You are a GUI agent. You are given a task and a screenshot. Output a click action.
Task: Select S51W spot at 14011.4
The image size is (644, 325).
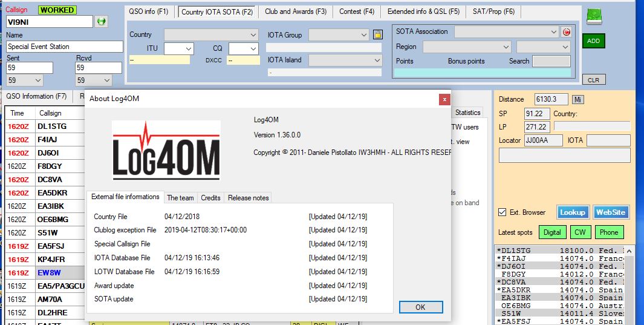pyautogui.click(x=560, y=314)
